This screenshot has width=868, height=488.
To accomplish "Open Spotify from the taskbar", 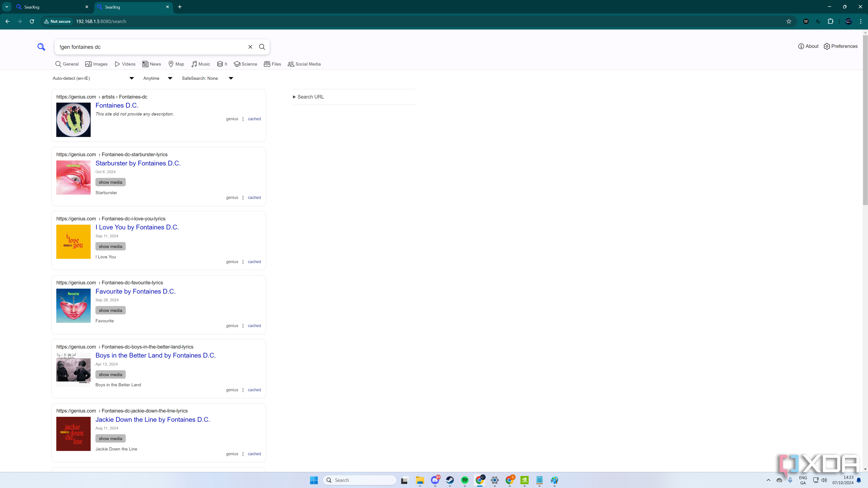I will [465, 480].
